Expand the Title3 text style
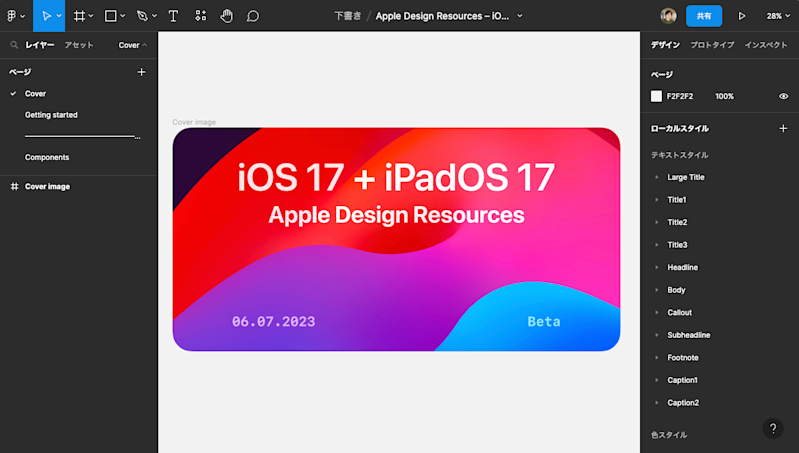Screen dimensions: 799x453 click(x=657, y=245)
